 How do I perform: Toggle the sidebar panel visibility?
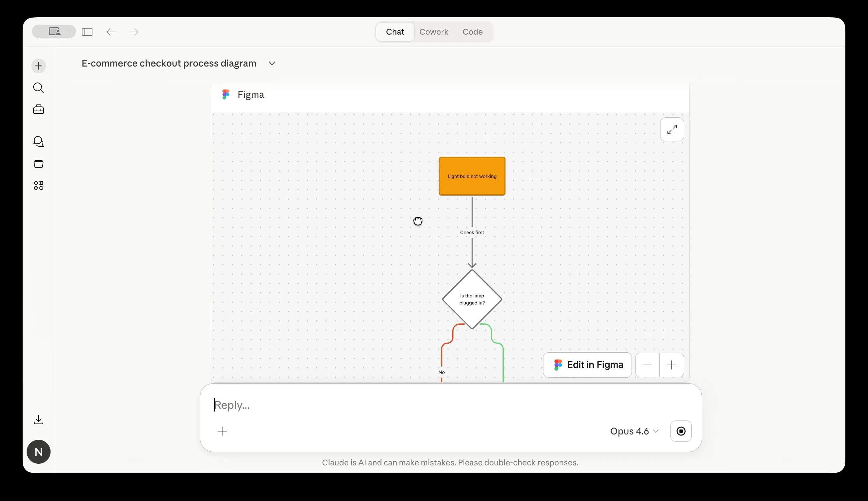tap(87, 32)
